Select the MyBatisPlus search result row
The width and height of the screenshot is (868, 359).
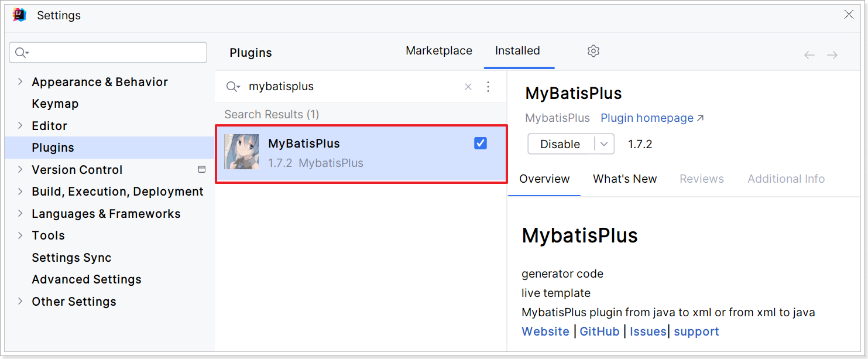361,153
